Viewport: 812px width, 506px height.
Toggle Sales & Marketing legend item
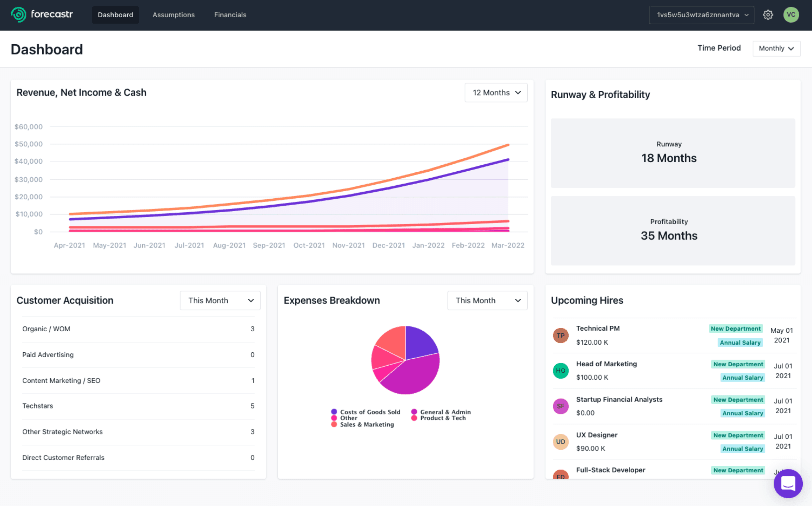coord(363,424)
